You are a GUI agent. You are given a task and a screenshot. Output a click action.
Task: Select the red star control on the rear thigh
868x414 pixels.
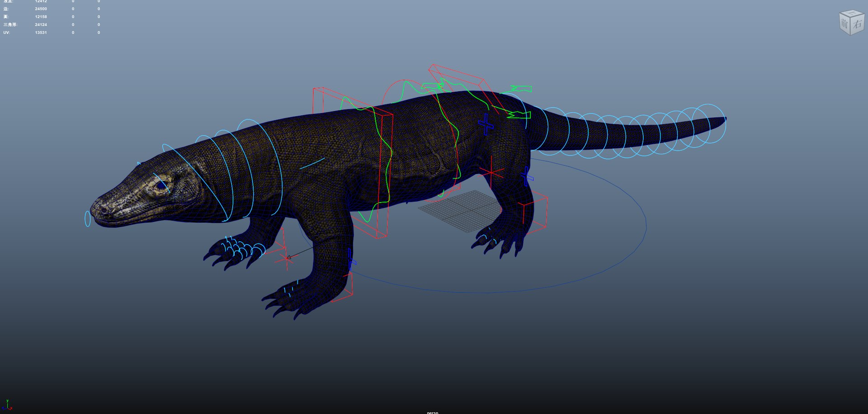tap(491, 173)
